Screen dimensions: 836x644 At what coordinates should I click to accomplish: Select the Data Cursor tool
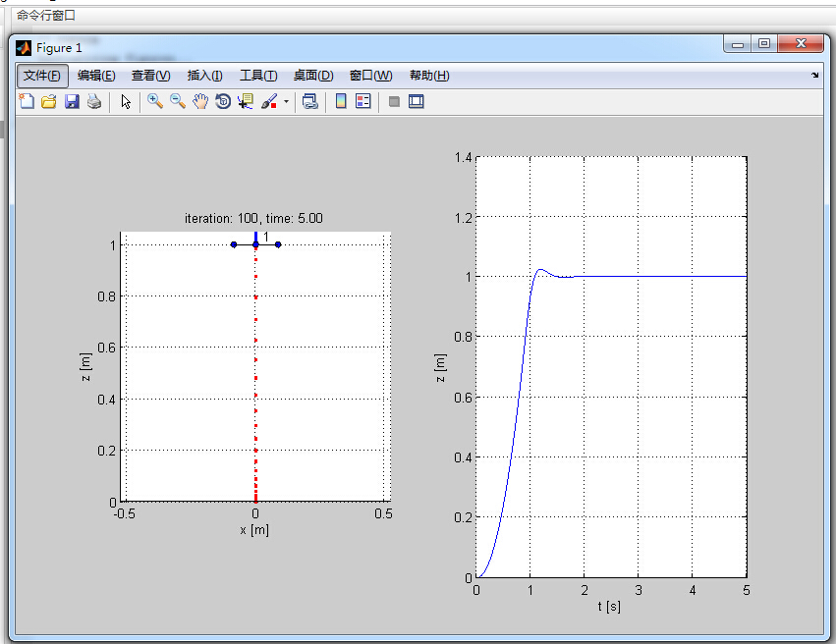246,101
